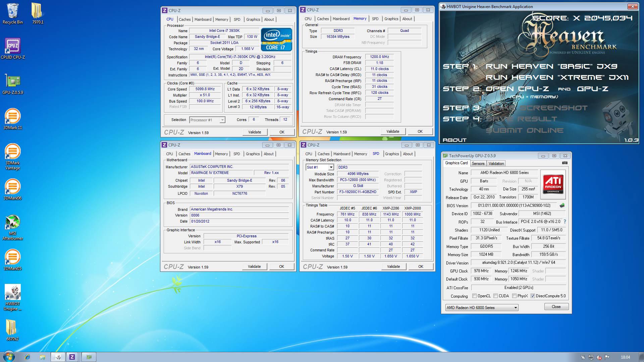Click the Action Center flag tray icon
Screen dimensions: 644x362
click(x=607, y=357)
